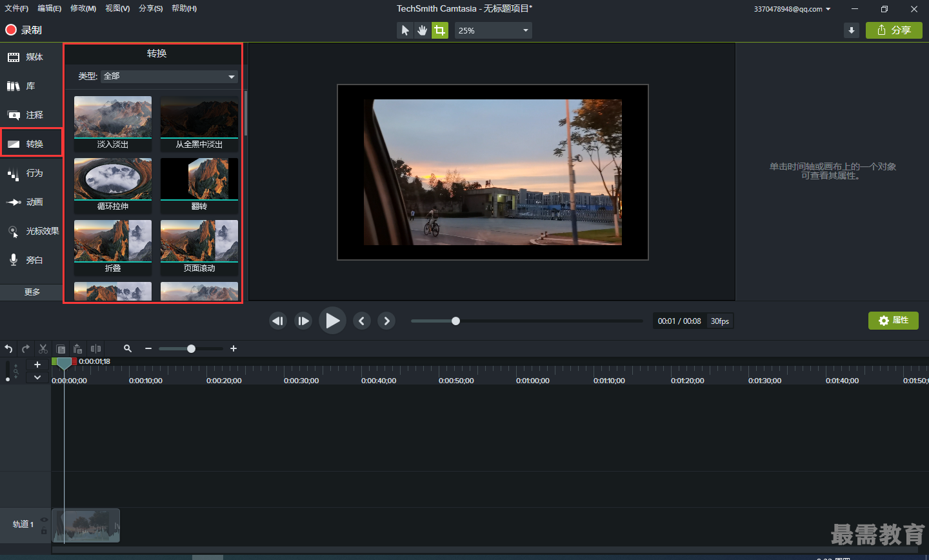Select the 淡入淡出 transition thumbnail
The image size is (929, 560).
point(113,123)
